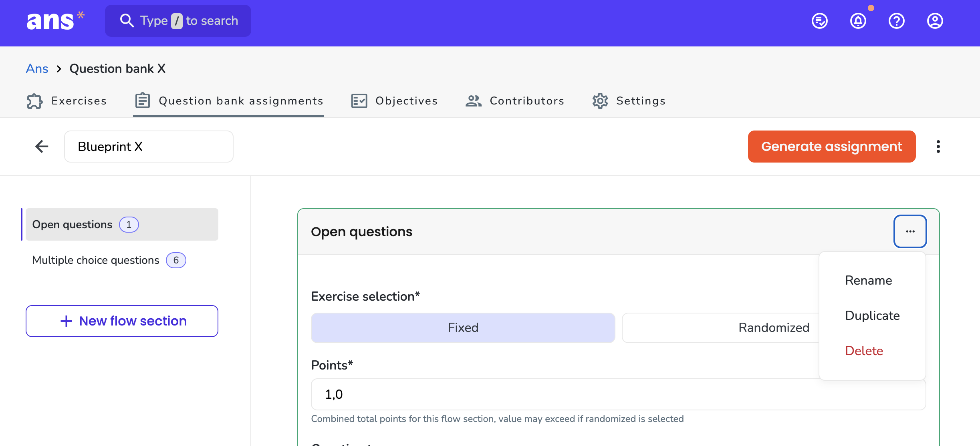Open the Question bank assignments tab
This screenshot has width=980, height=446.
(229, 101)
